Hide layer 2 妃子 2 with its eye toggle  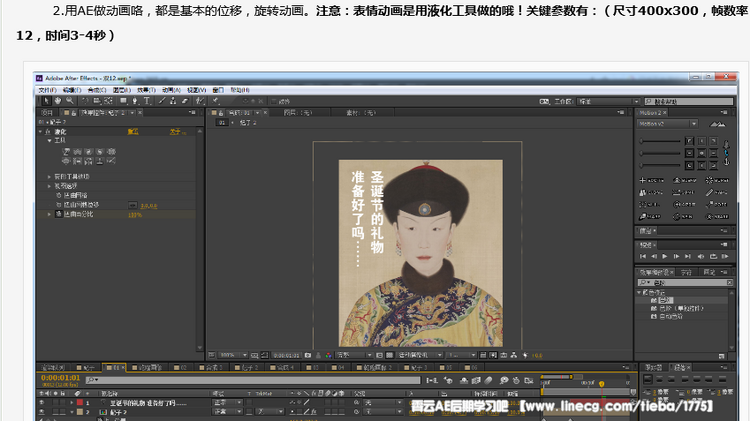[42, 412]
